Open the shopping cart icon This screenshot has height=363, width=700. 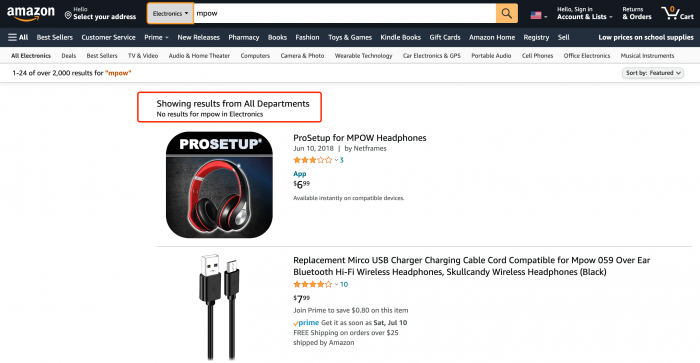(677, 13)
